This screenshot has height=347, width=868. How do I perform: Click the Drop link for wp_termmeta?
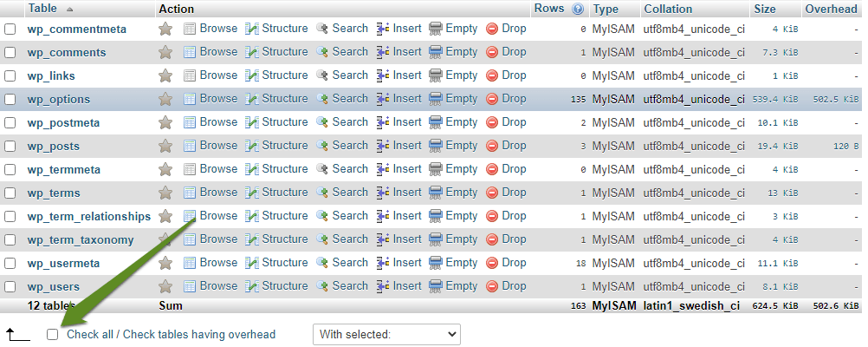(514, 169)
